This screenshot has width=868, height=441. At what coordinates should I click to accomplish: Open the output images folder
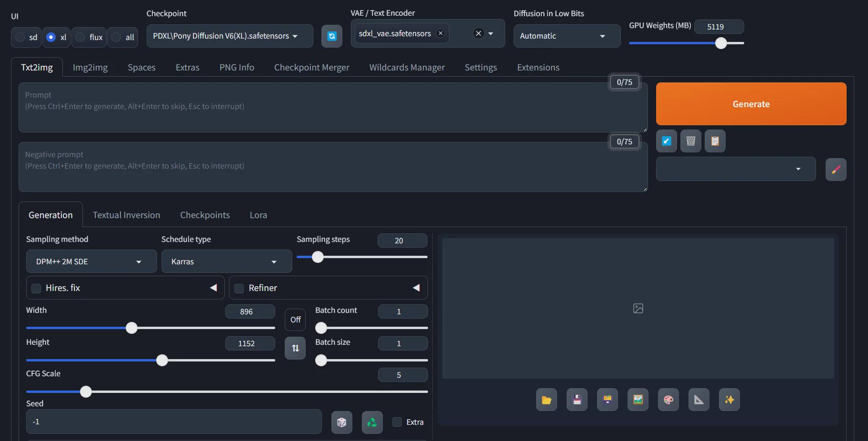pos(547,400)
